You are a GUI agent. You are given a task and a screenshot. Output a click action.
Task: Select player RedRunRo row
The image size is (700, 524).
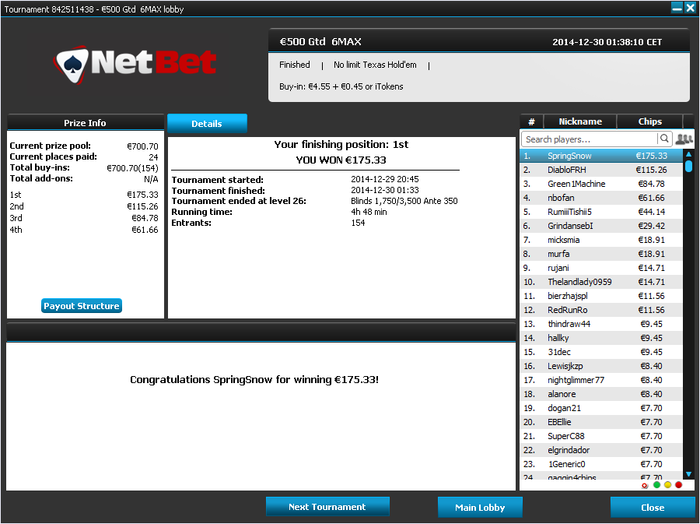[x=601, y=310]
